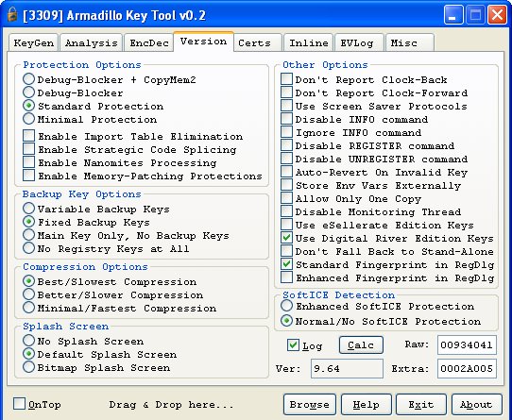Click the Exit button
The width and height of the screenshot is (512, 420).
point(421,404)
